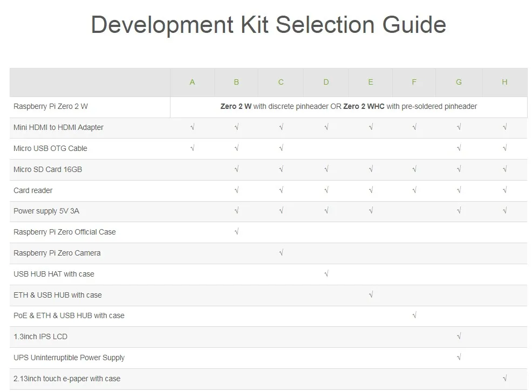Image resolution: width=532 pixels, height=392 pixels.
Task: Click the ETH & USB HUB with case checkmark
Action: click(x=371, y=295)
